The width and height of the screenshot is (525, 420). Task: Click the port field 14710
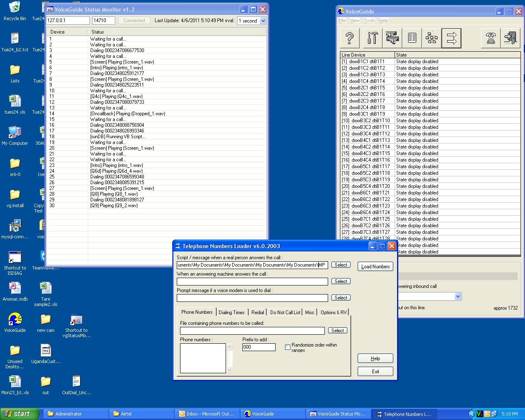tap(103, 21)
